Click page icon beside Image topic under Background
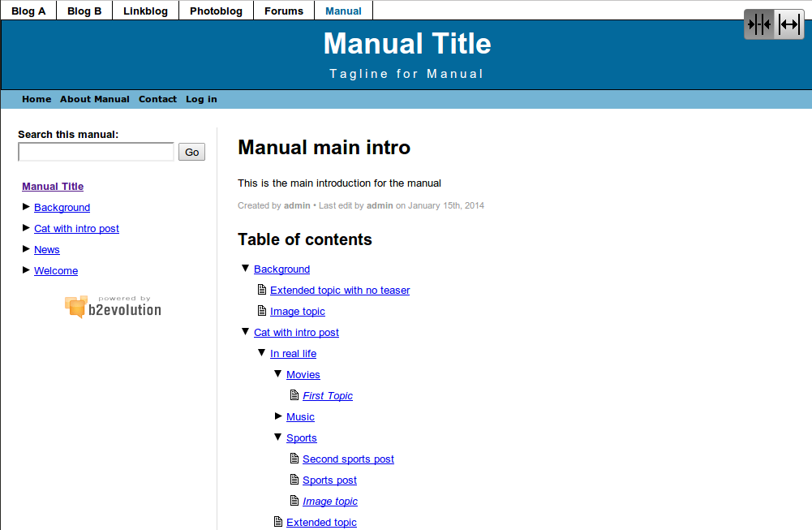Viewport: 812px width, 530px height. click(x=262, y=311)
